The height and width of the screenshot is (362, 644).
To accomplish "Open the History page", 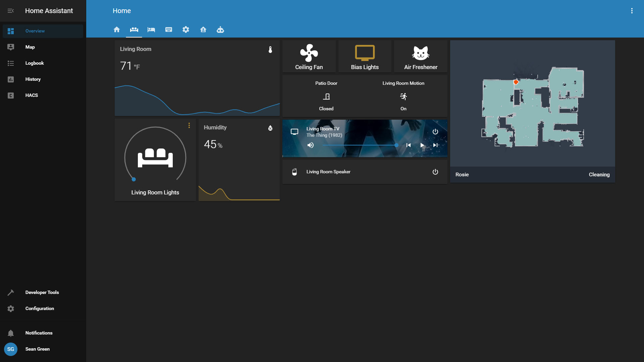I will click(43, 79).
